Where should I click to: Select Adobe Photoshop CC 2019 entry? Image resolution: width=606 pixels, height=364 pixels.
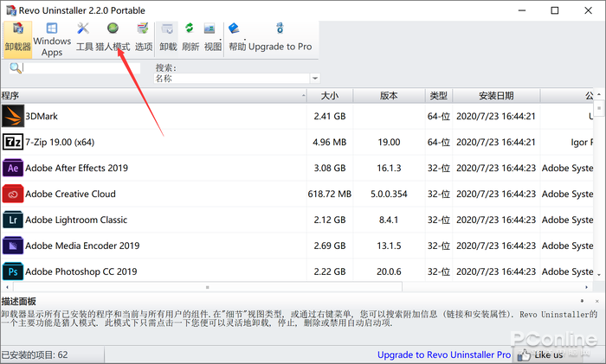(x=81, y=271)
